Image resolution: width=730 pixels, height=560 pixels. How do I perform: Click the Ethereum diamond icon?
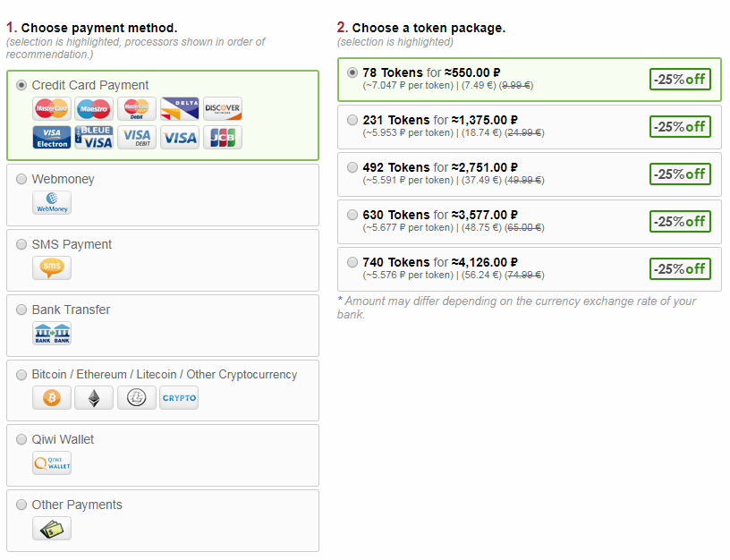94,398
